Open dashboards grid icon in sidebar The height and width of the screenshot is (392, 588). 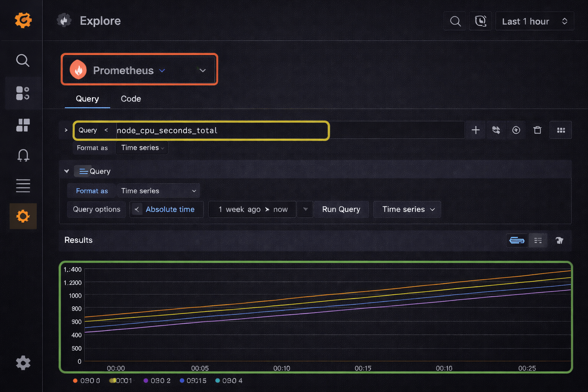pyautogui.click(x=23, y=125)
